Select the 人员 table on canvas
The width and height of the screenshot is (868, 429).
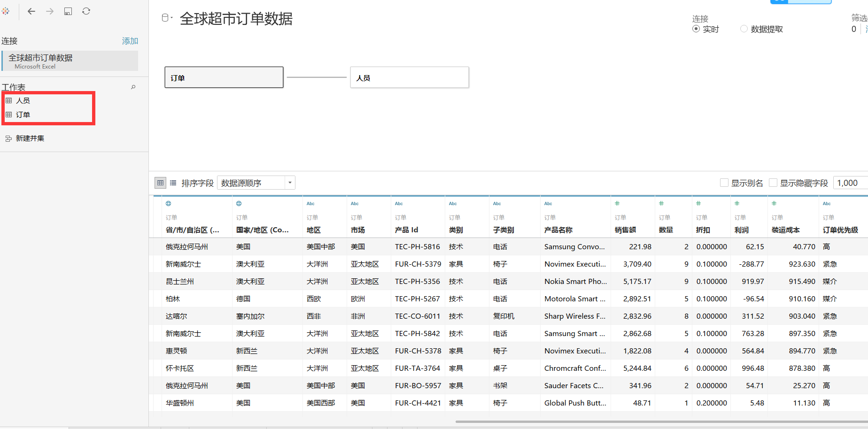click(x=410, y=77)
